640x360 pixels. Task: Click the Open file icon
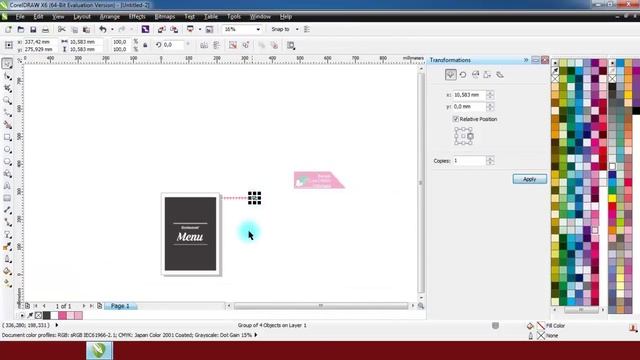coord(20,29)
